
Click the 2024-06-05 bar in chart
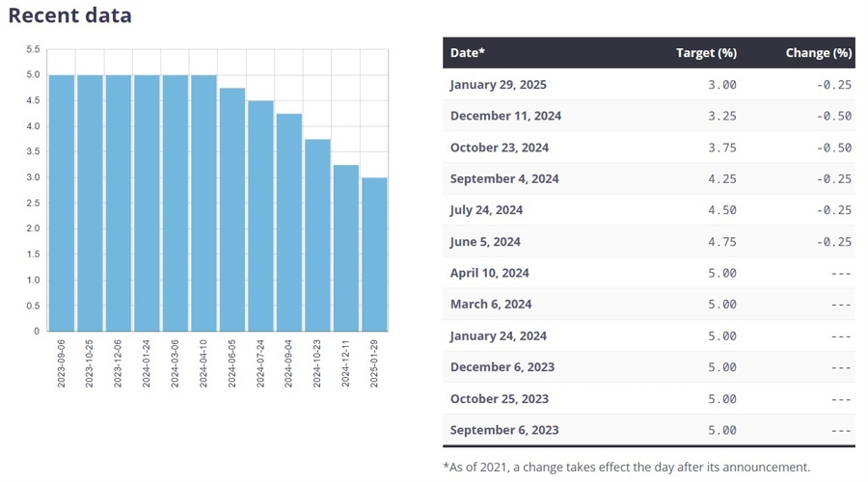click(232, 209)
